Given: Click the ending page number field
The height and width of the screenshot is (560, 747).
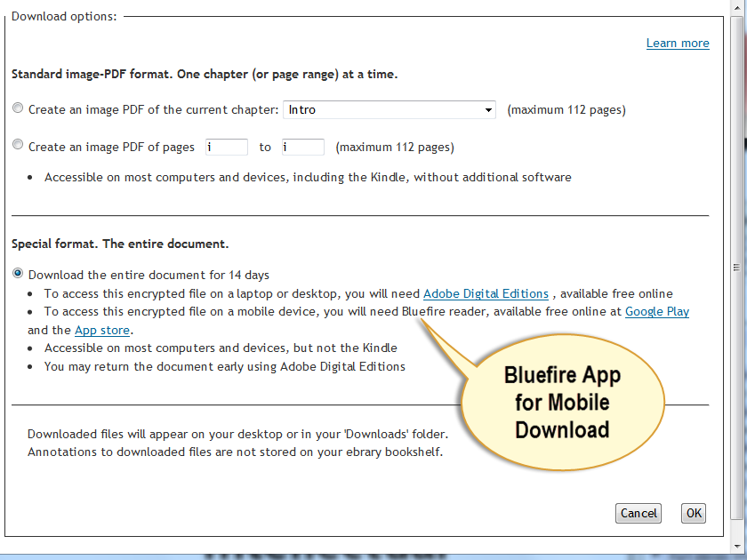Looking at the screenshot, I should (302, 146).
